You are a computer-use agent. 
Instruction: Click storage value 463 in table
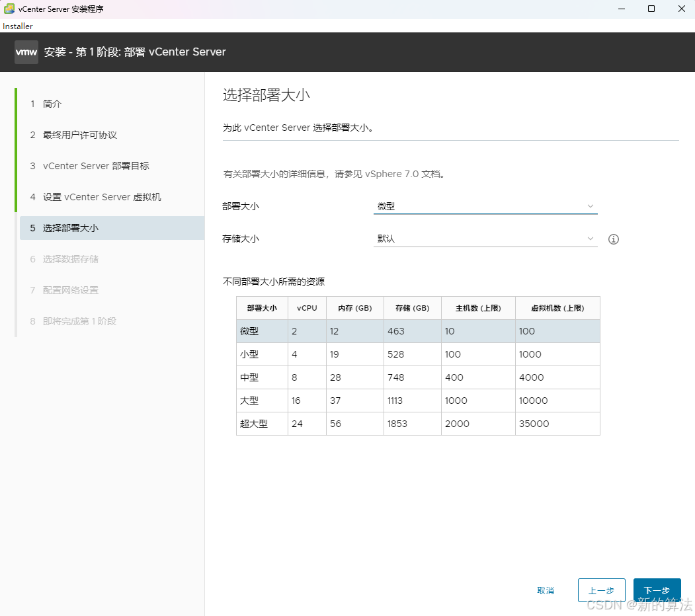(413, 331)
